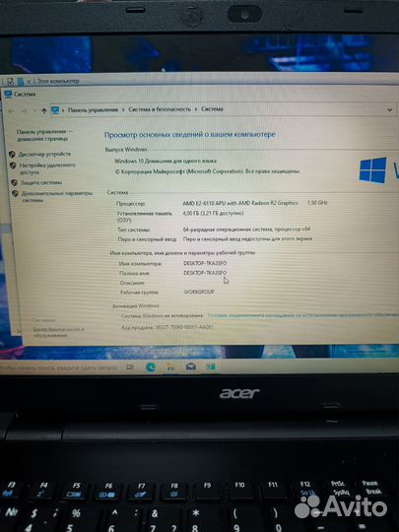Go to Панель управления домашняя страница
Image resolution: width=399 pixels, height=532 pixels.
pos(44,135)
